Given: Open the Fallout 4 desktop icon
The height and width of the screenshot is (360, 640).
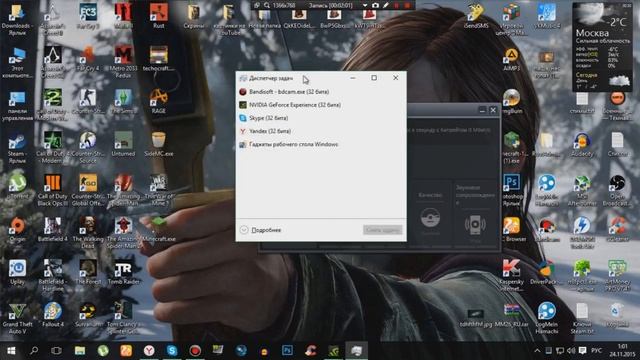Looking at the screenshot, I should [x=53, y=315].
